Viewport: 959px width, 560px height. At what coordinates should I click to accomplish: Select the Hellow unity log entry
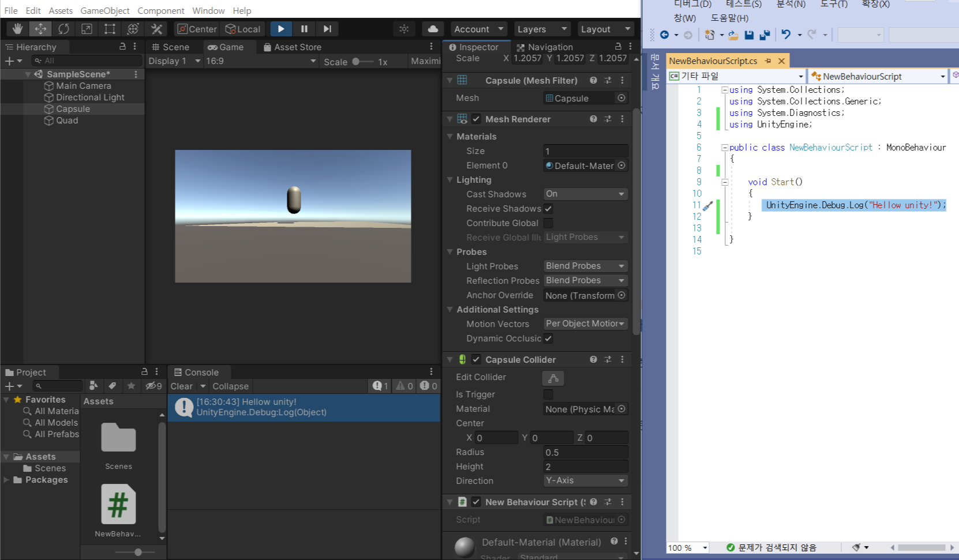[x=304, y=407]
